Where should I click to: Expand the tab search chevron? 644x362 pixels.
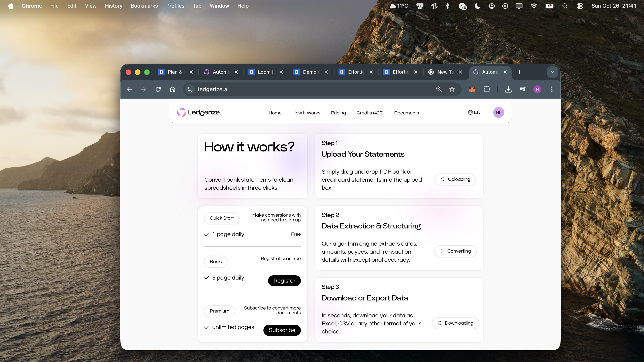coord(552,72)
